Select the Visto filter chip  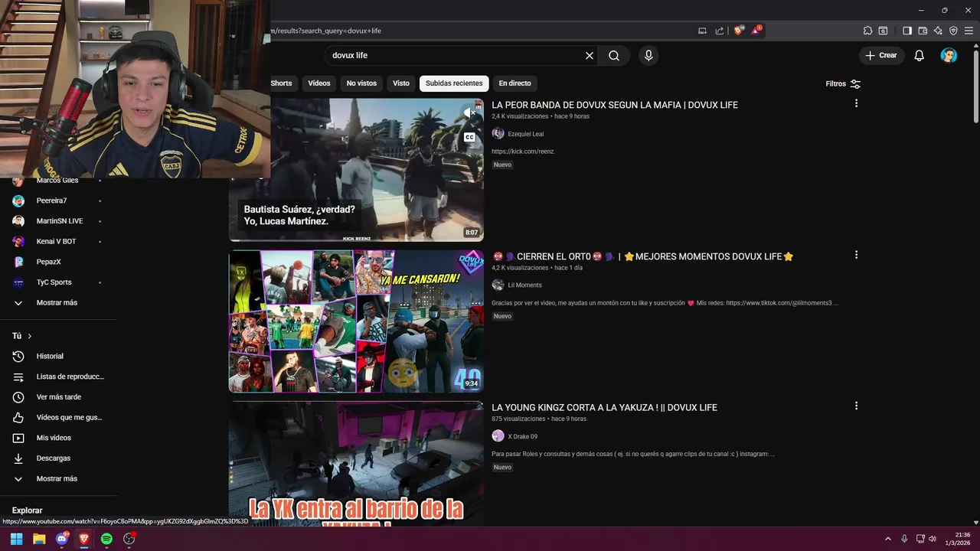point(401,83)
